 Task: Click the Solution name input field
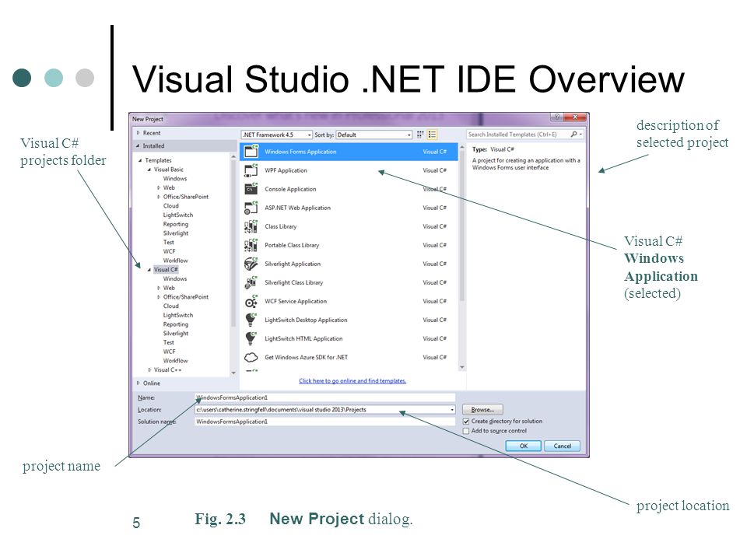click(325, 422)
